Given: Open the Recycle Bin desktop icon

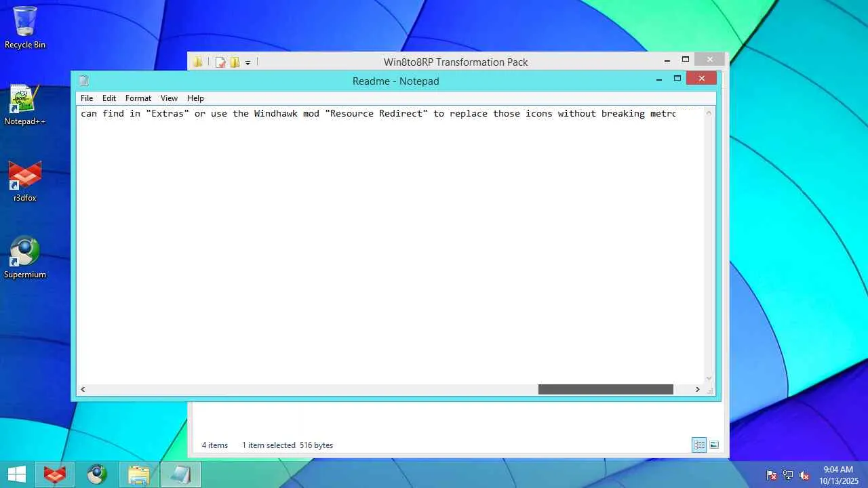Looking at the screenshot, I should [x=25, y=28].
